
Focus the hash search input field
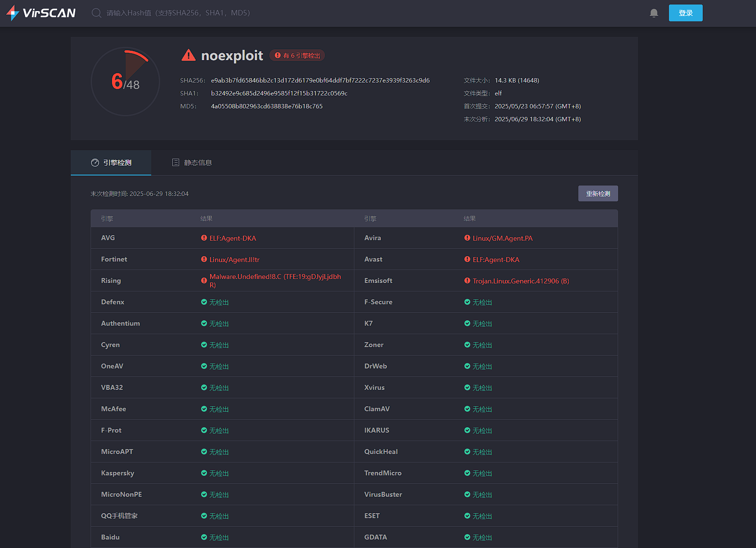point(179,13)
